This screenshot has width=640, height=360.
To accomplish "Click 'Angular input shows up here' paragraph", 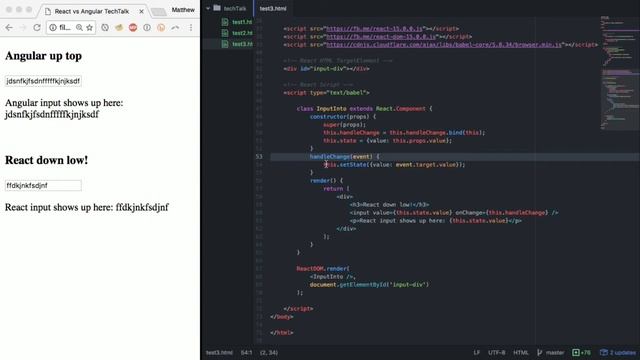I will point(64,109).
